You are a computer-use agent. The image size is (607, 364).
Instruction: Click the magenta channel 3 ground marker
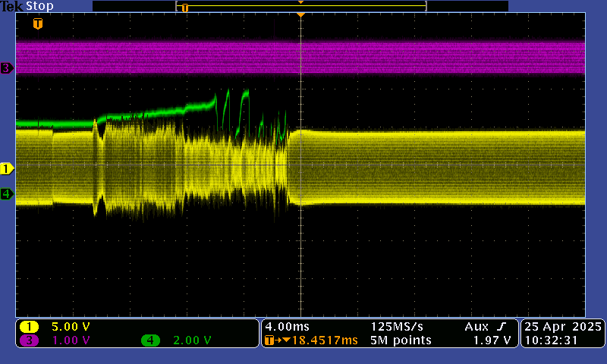pyautogui.click(x=7, y=68)
